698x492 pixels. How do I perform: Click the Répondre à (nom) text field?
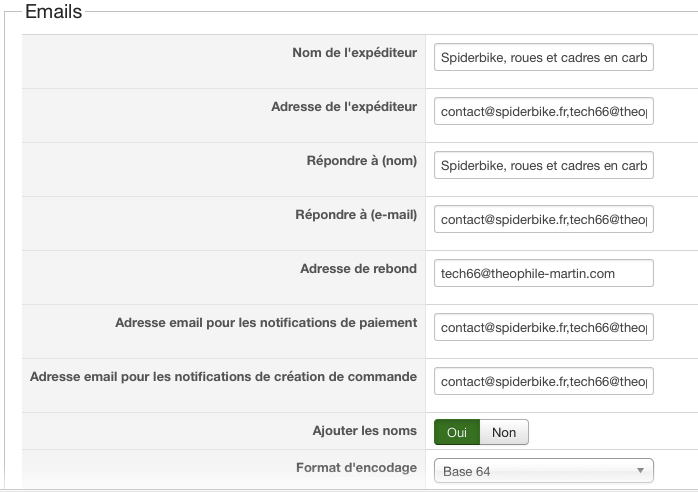click(x=544, y=166)
